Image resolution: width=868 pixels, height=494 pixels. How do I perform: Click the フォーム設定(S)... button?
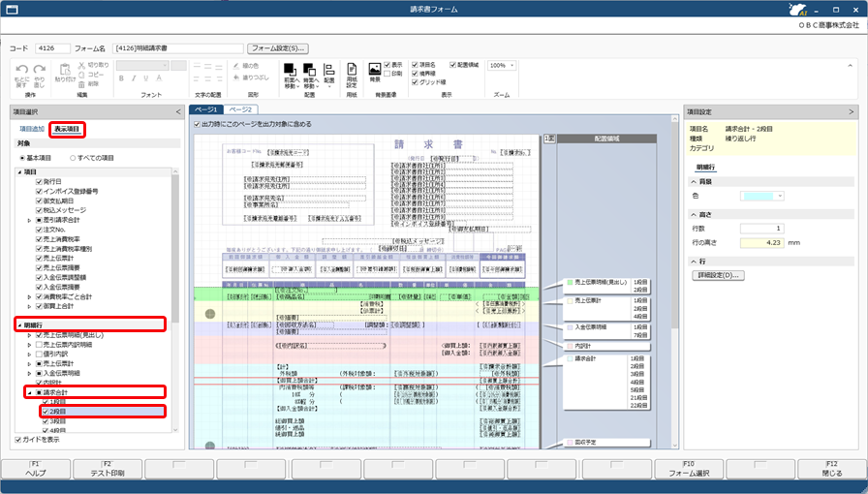pyautogui.click(x=278, y=48)
